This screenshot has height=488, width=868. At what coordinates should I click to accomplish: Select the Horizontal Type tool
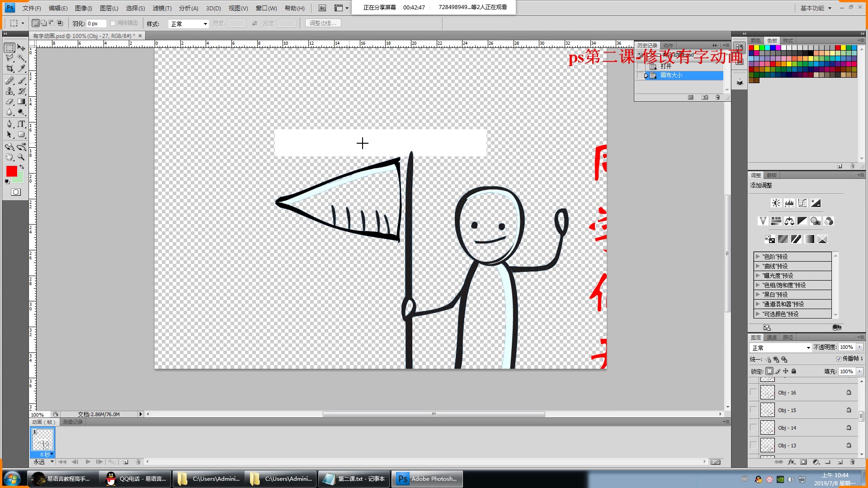[21, 124]
